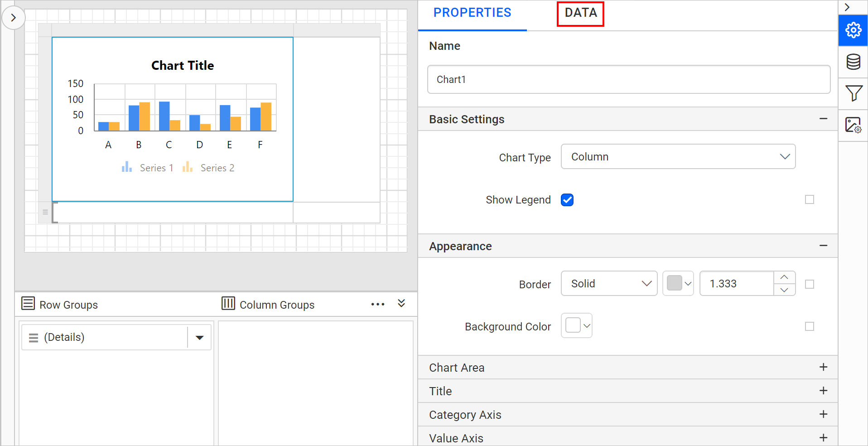Click the Series 2 legend icon
Image resolution: width=868 pixels, height=446 pixels.
click(188, 167)
